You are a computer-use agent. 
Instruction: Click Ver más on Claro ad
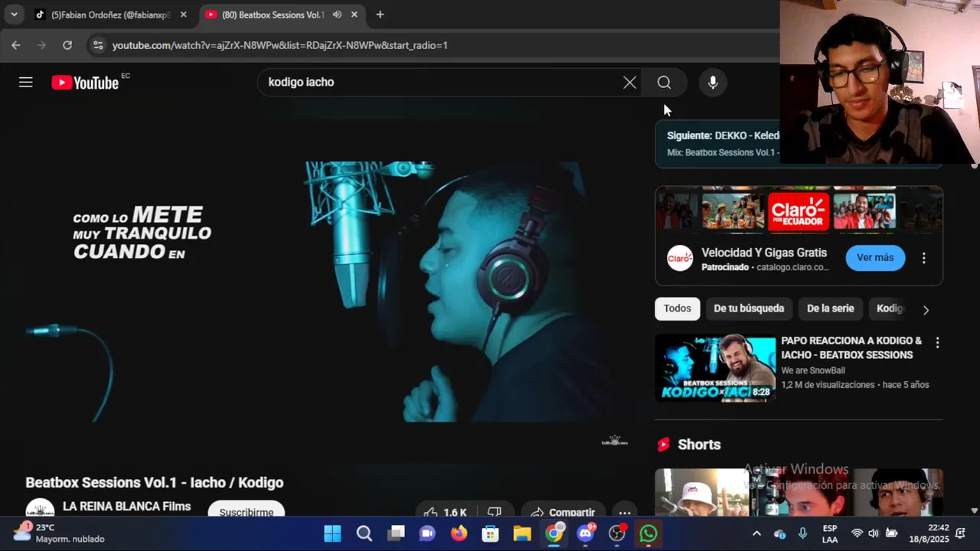[x=875, y=258]
